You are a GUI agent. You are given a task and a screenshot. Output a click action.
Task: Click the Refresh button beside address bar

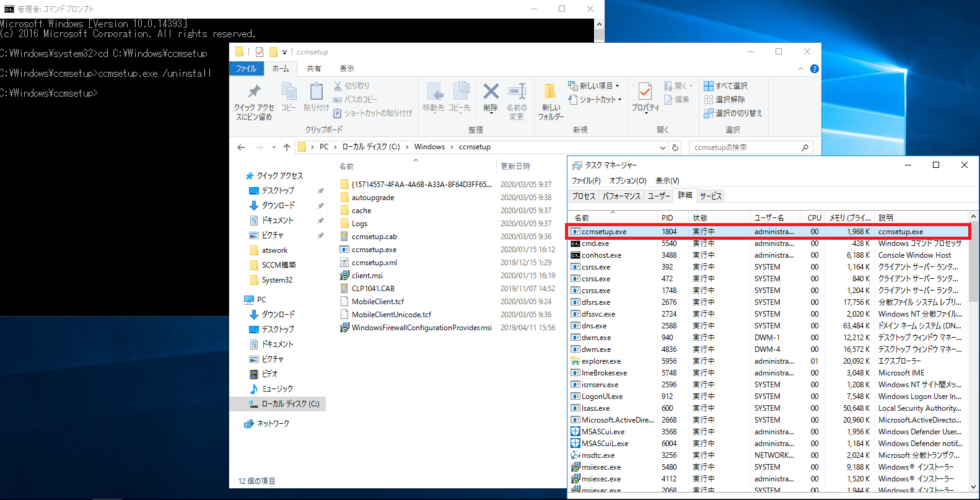(675, 147)
